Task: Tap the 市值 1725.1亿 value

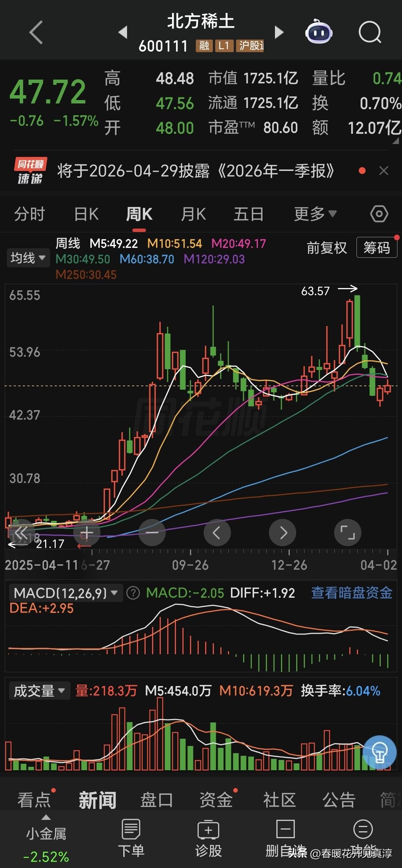Action: [x=253, y=78]
